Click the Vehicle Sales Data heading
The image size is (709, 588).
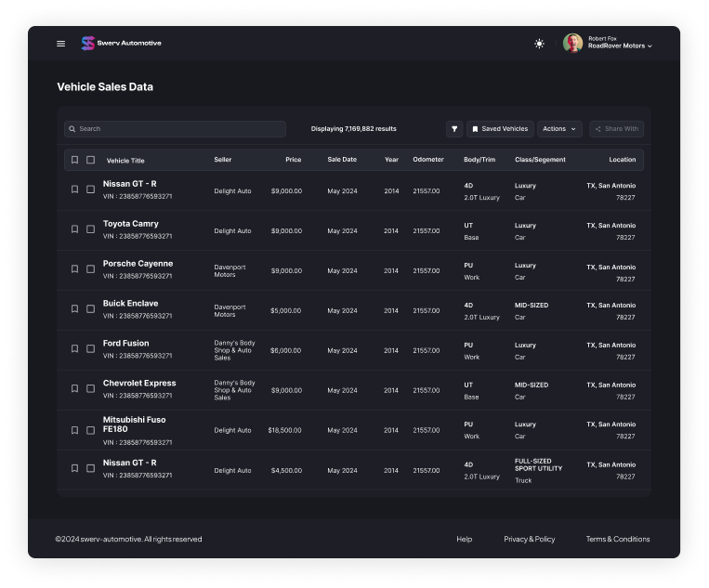105,86
